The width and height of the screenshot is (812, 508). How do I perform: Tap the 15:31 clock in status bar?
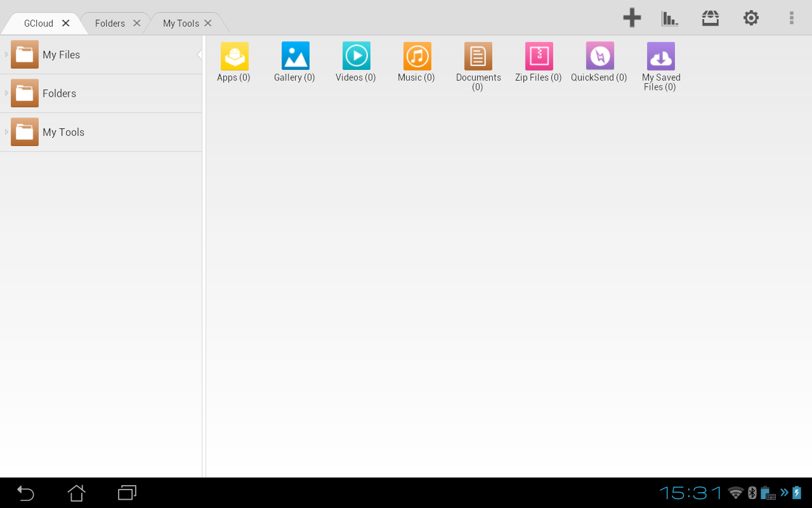(691, 493)
